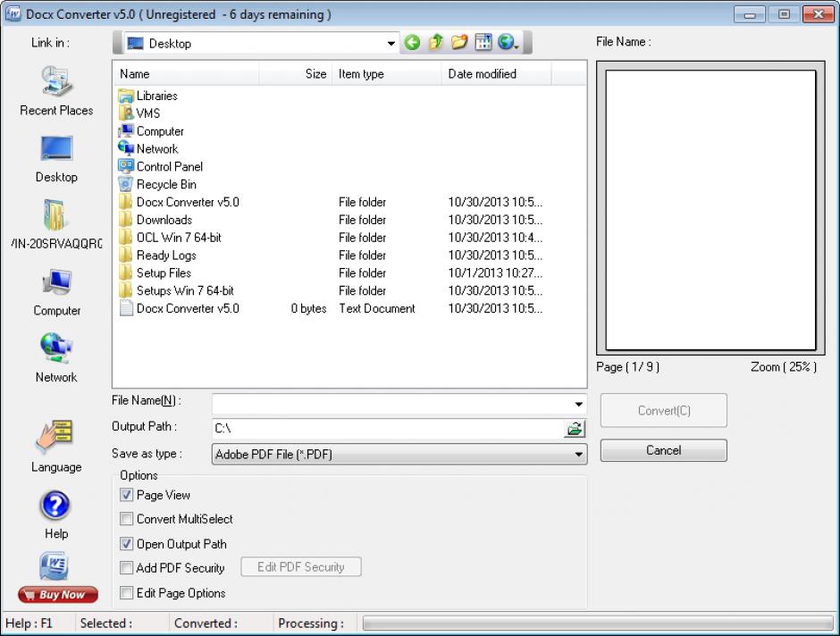The image size is (840, 636).
Task: Select the Downloads folder
Action: click(155, 220)
